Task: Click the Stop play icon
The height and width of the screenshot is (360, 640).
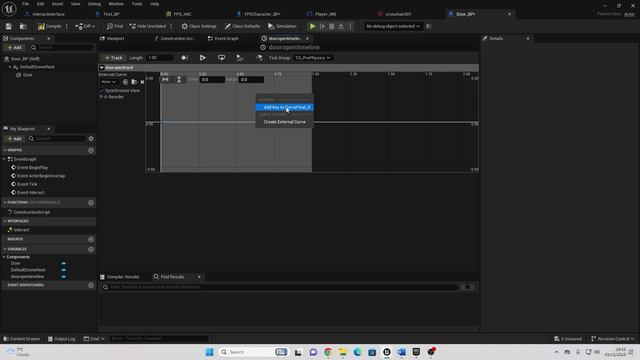Action: pos(332,26)
